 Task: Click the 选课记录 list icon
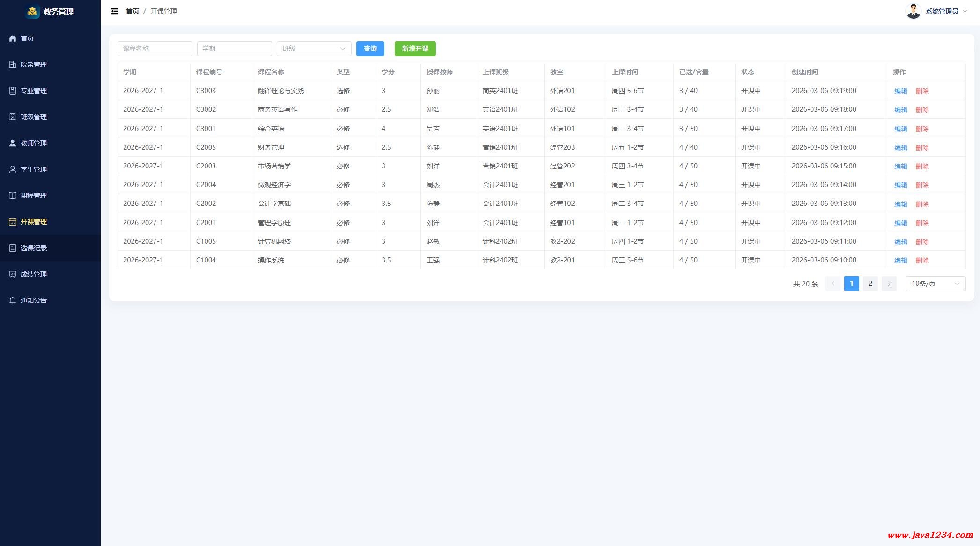[x=13, y=248]
